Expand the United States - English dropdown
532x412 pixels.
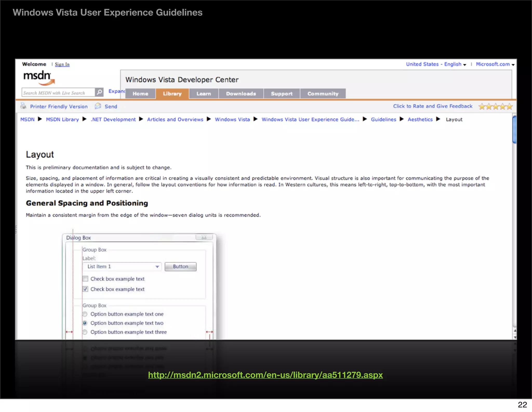(436, 64)
